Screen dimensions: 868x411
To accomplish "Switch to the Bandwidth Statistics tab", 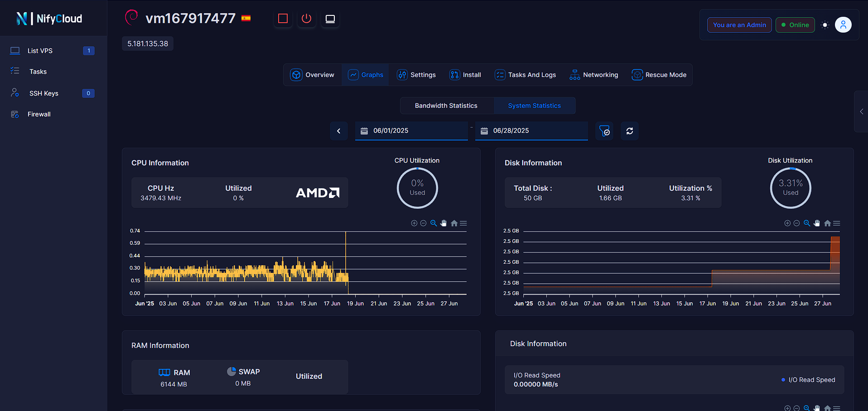I will (446, 106).
